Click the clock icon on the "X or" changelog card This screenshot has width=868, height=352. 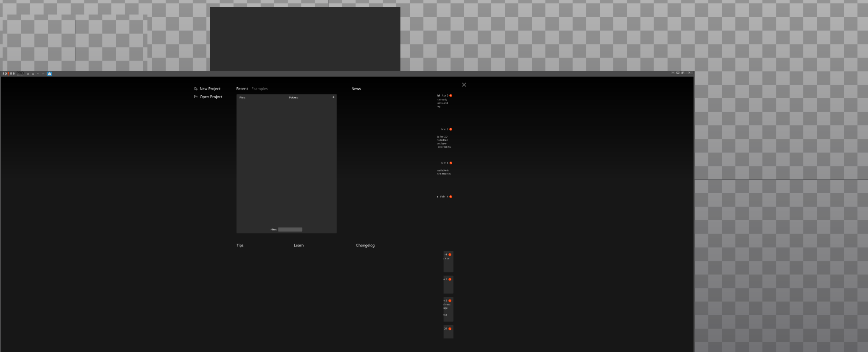450,255
